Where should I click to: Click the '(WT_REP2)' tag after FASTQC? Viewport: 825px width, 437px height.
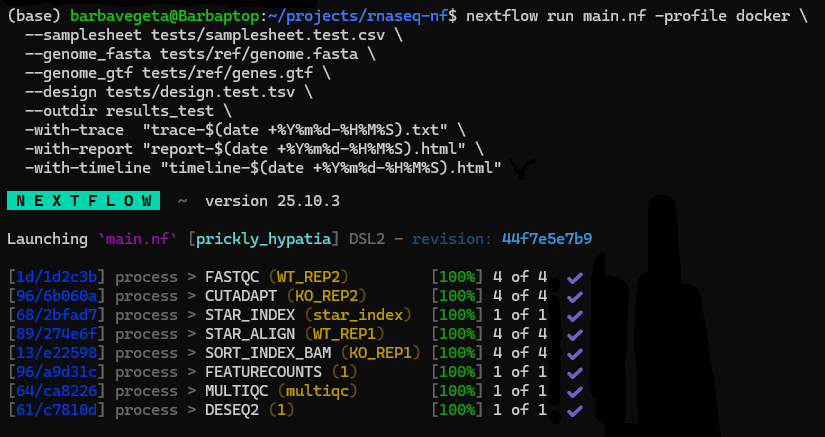pyautogui.click(x=309, y=277)
